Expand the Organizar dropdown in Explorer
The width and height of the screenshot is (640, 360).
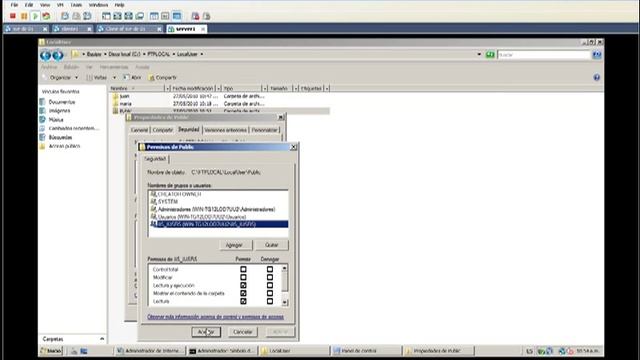click(x=76, y=78)
